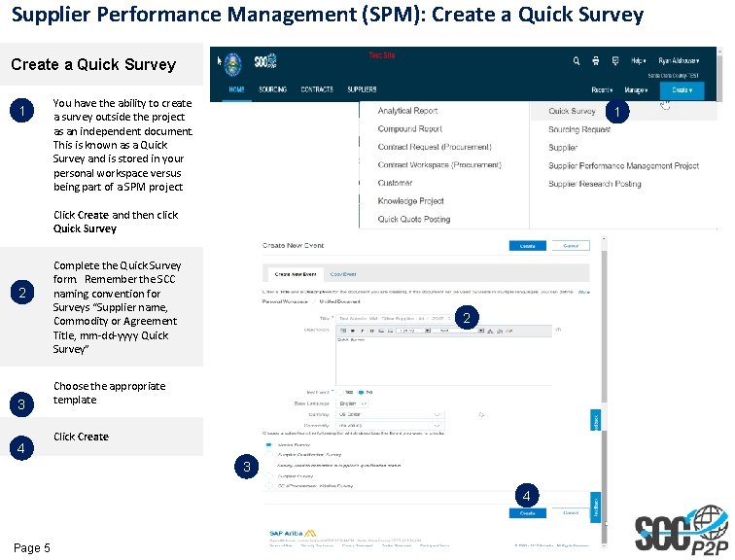Open the blue Create dropdown in header
Viewport: 735px width, 560px height.
pyautogui.click(x=682, y=90)
